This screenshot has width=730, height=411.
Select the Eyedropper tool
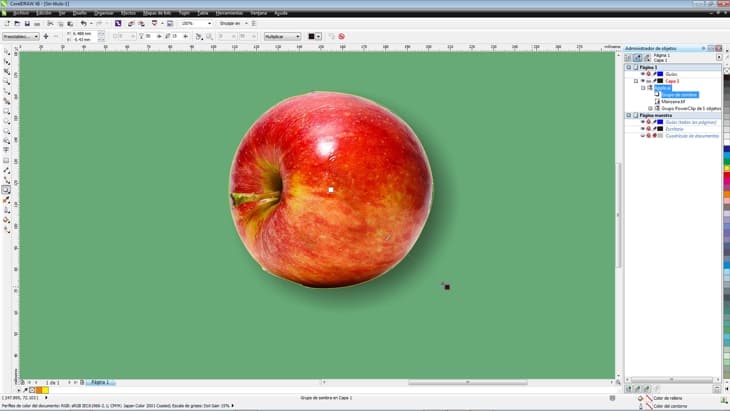tap(7, 200)
